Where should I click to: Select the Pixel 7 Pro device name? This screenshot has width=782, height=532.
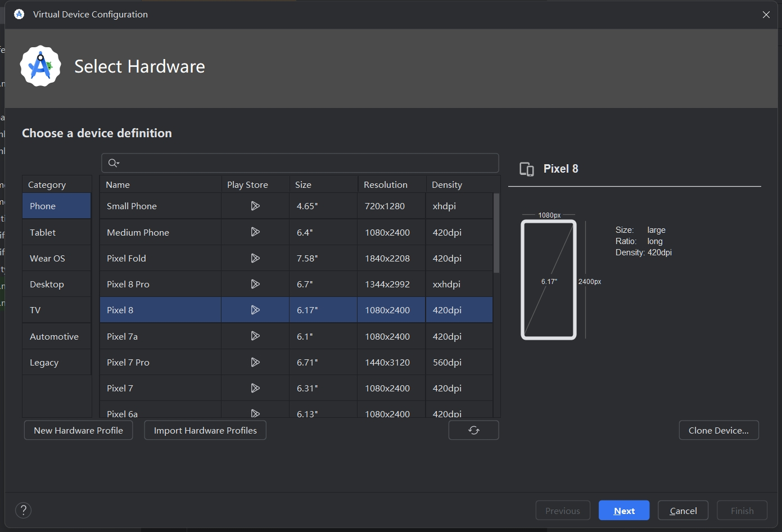[x=128, y=362]
